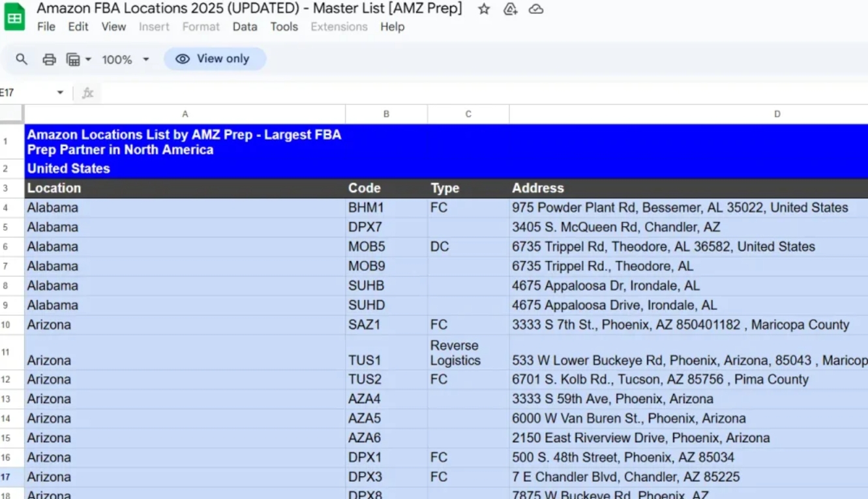Click the '6701 S. Kolb Rd.' address cell
The height and width of the screenshot is (499, 868).
coord(689,380)
